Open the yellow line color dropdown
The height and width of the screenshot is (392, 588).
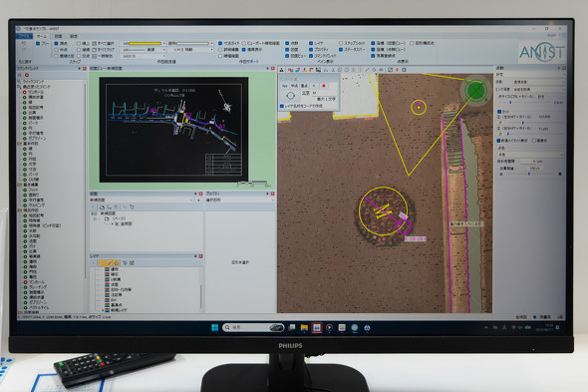[x=143, y=44]
